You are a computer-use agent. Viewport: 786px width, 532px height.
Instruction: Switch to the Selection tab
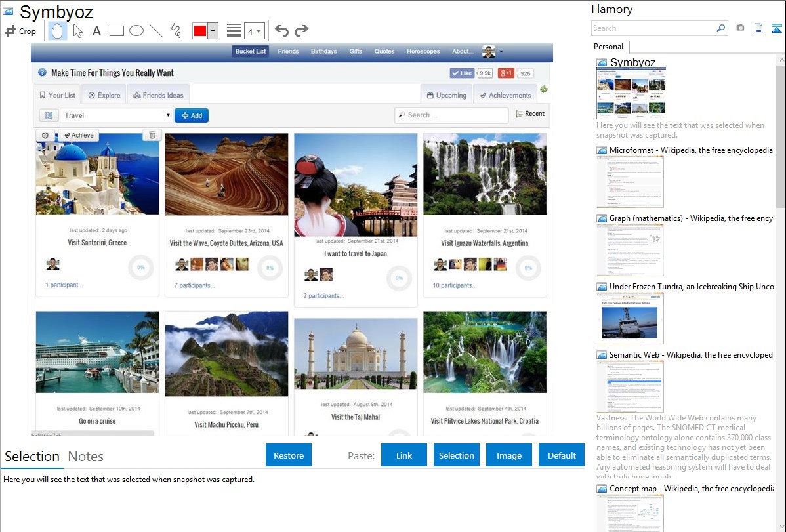(32, 457)
